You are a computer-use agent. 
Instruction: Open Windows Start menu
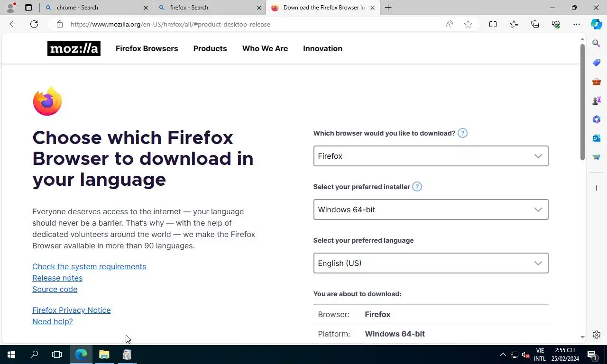coord(11,355)
